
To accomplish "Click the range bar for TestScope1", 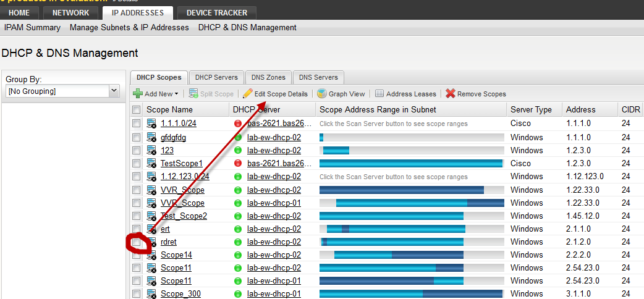I will pyautogui.click(x=412, y=164).
